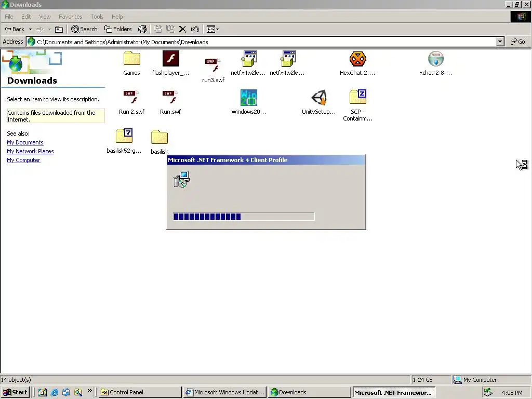
Task: Click the .NET Framework install progress bar
Action: click(x=244, y=217)
